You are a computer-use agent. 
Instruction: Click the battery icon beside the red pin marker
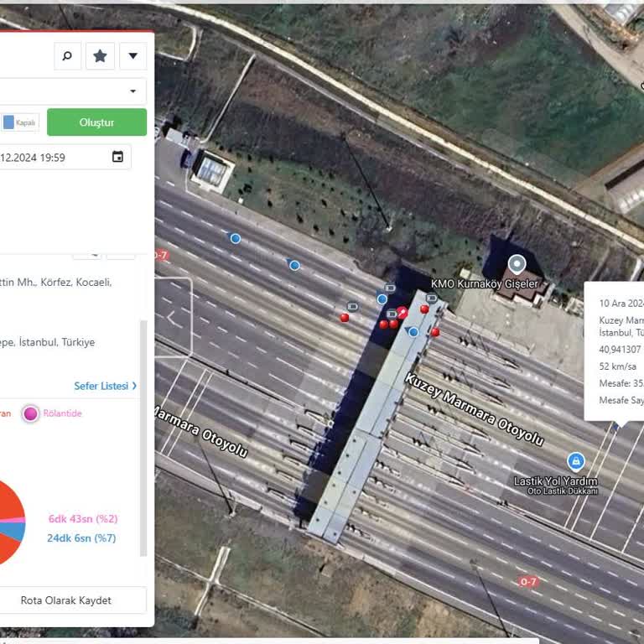(x=392, y=314)
